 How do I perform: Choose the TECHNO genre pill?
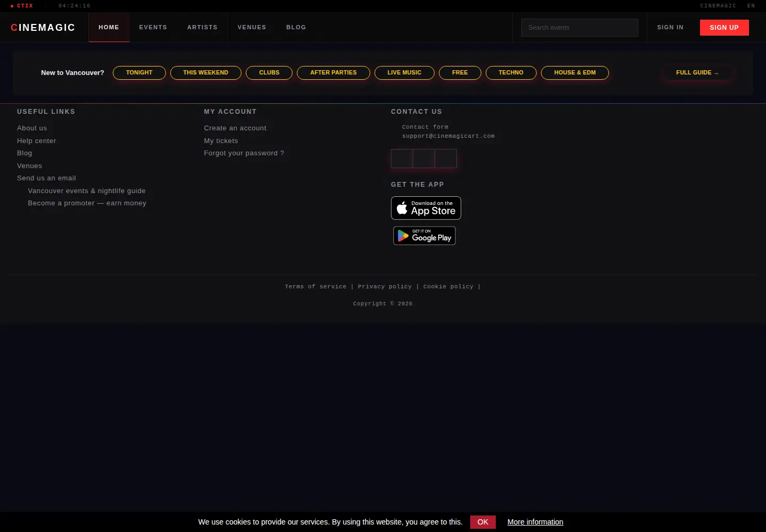(x=511, y=73)
